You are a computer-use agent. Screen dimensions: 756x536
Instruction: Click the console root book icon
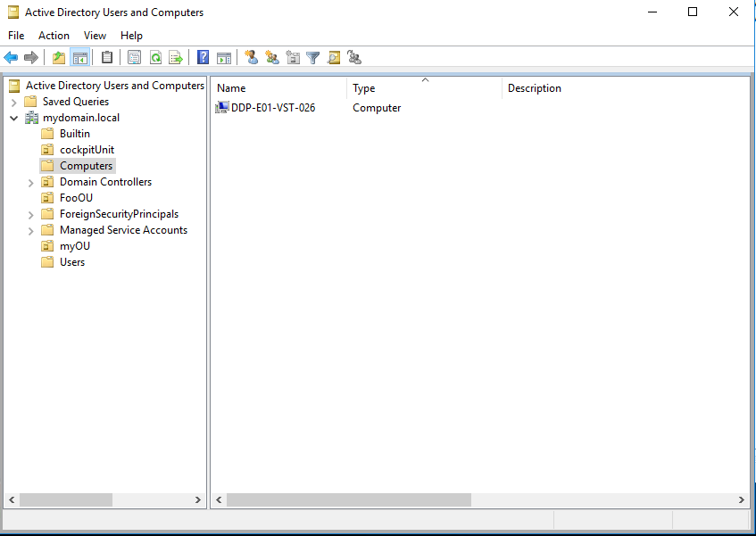[x=14, y=86]
